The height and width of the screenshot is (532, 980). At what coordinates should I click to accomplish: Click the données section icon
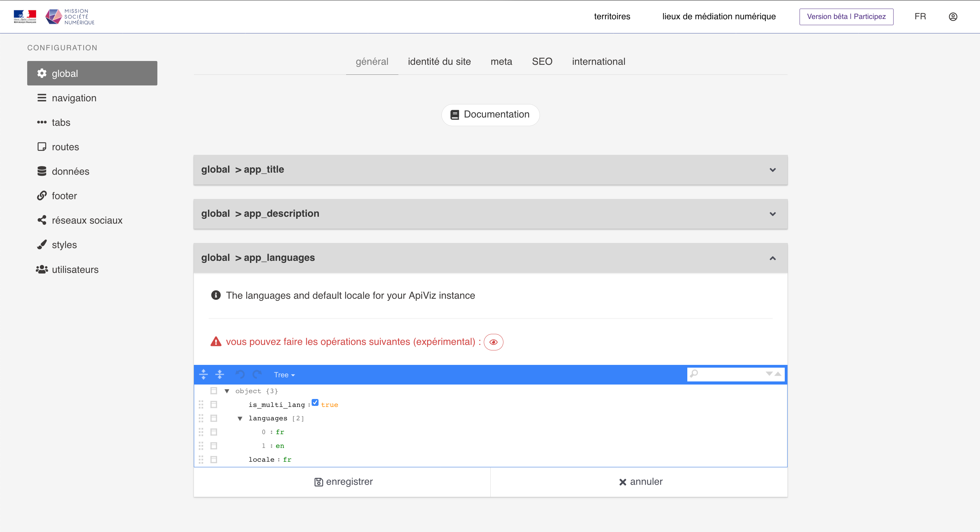(42, 171)
